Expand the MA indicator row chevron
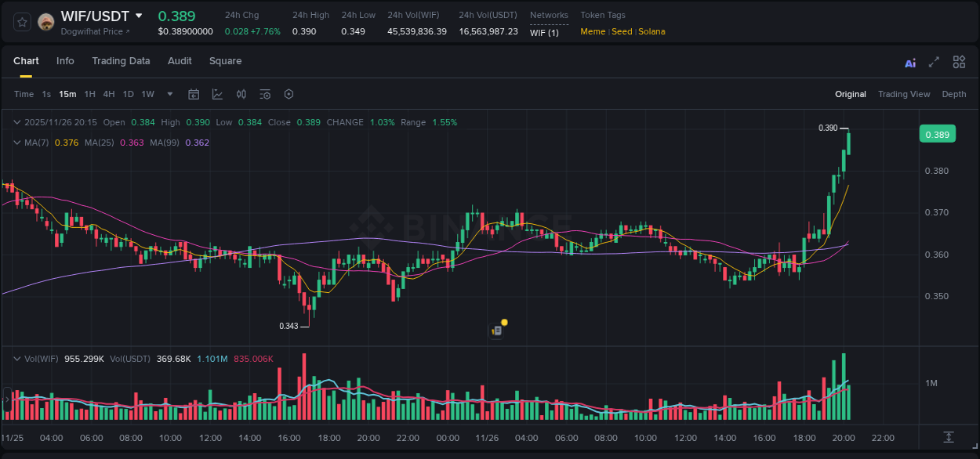 point(16,143)
